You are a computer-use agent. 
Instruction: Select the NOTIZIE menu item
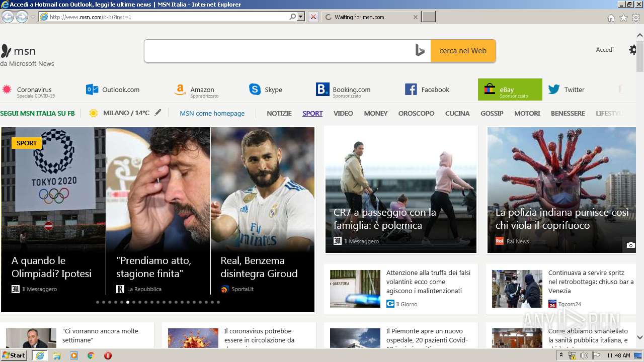coord(279,114)
